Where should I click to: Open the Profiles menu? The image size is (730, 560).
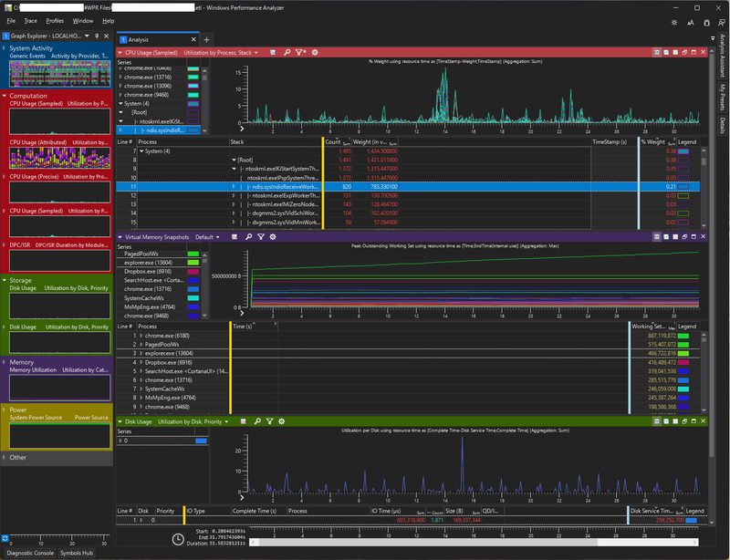coord(55,21)
